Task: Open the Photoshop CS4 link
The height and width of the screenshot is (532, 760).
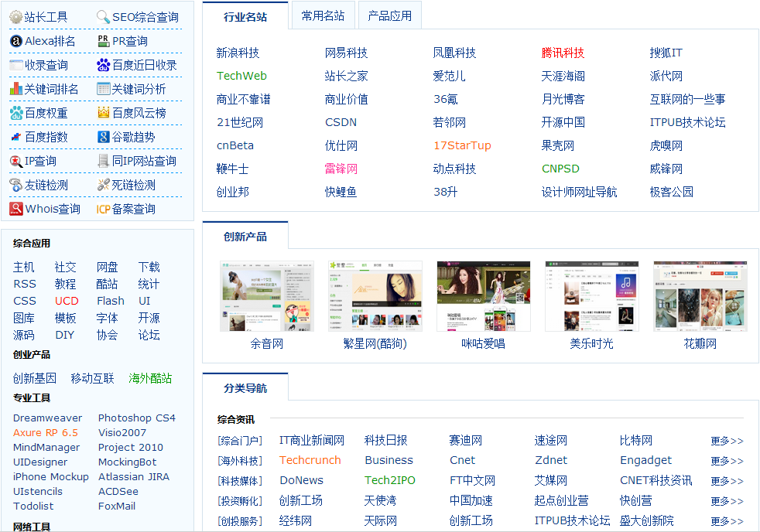Action: 137,418
